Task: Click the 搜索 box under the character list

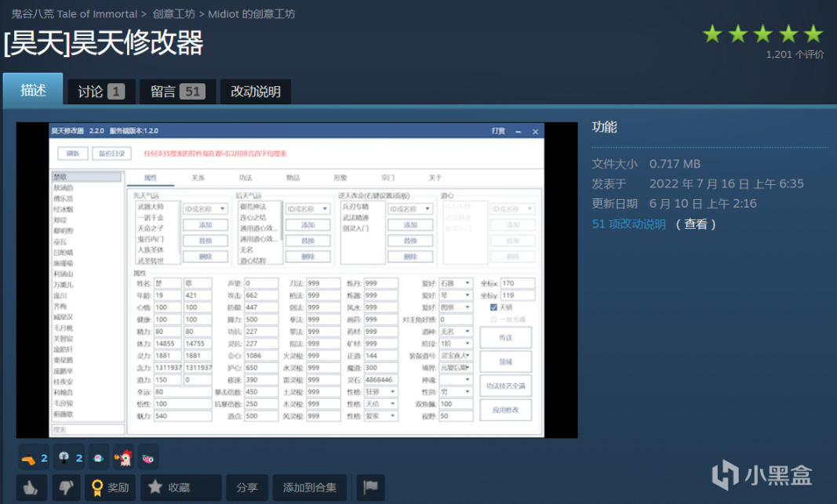Action: 88,430
